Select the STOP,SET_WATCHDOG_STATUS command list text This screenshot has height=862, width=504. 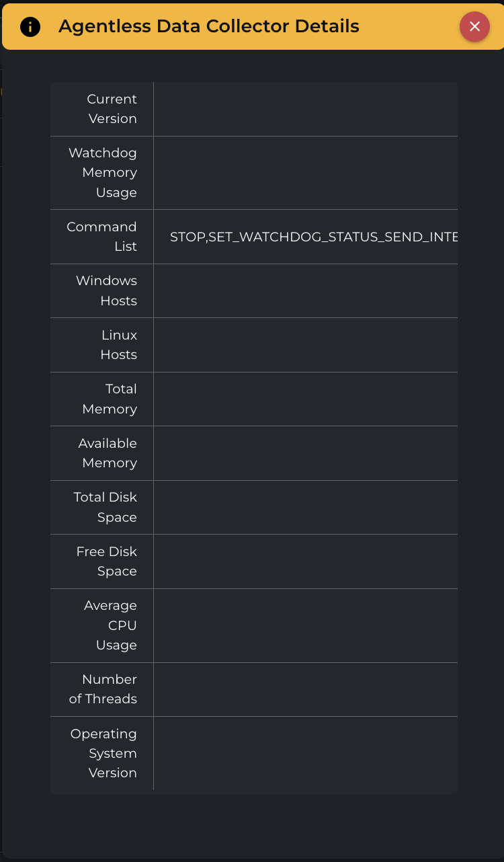click(x=314, y=237)
